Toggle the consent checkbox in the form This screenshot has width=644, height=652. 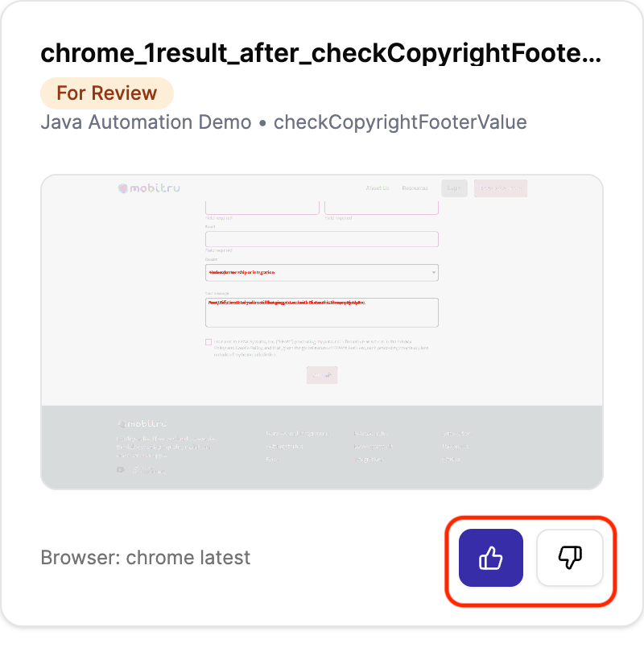(208, 342)
